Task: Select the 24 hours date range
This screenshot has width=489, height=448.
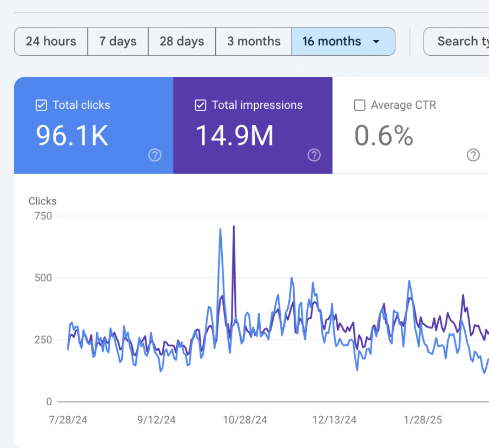Action: pos(51,42)
